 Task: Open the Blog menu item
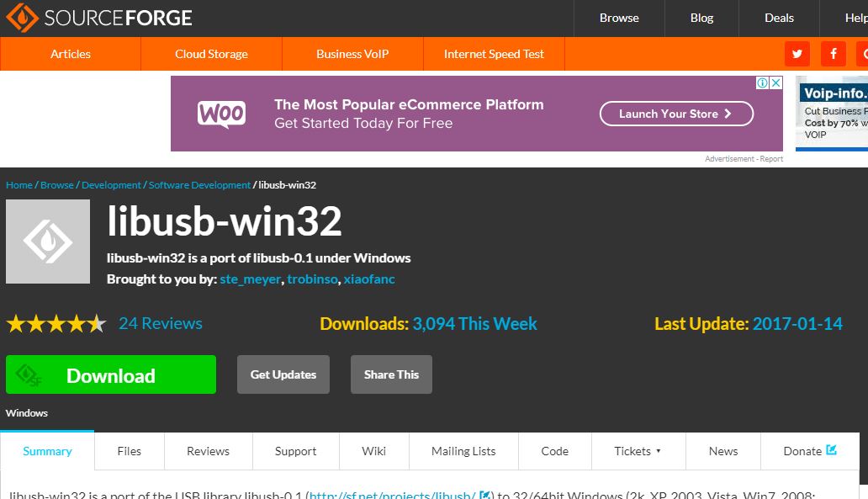click(x=701, y=19)
